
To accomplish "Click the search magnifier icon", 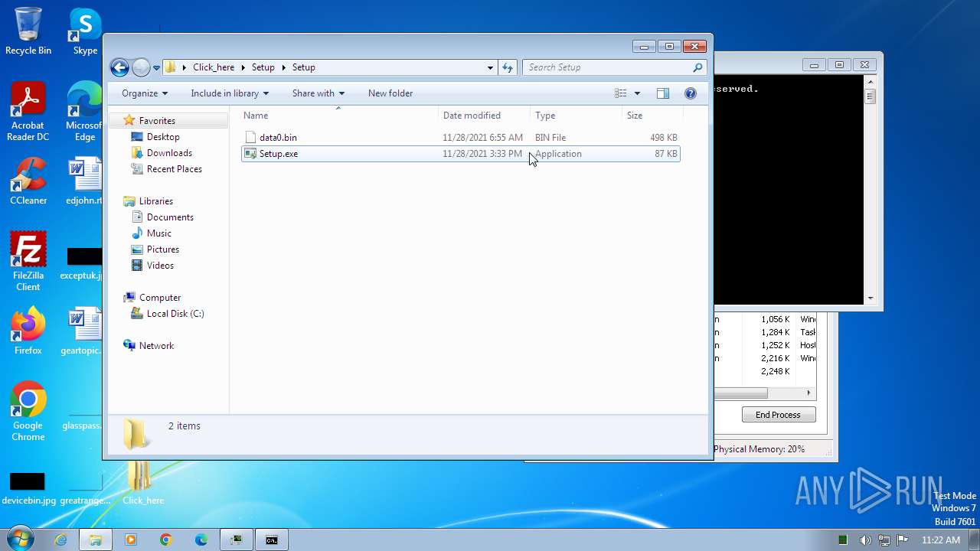I will point(697,67).
